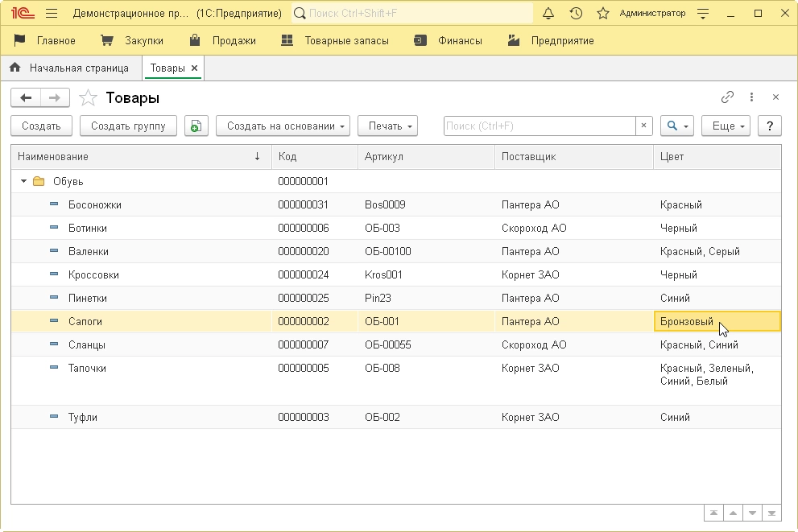Click the Создать группу button
The image size is (798, 532).
click(x=128, y=126)
